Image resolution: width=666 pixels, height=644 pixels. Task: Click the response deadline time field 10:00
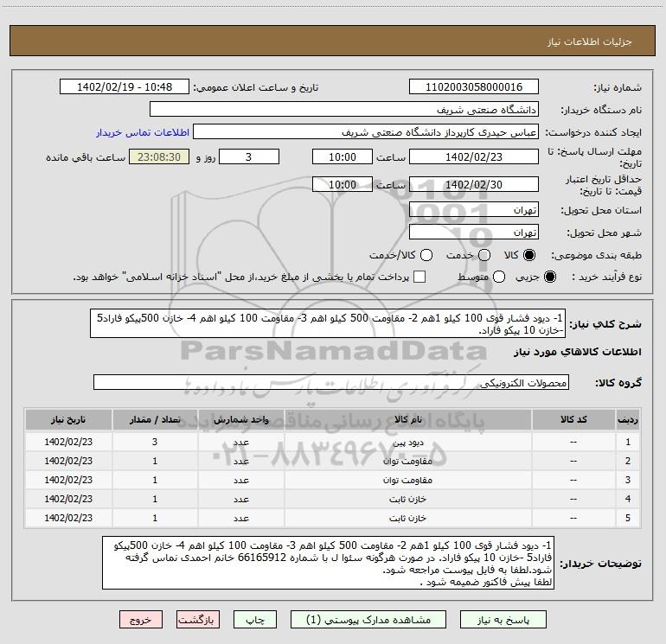[x=343, y=156]
